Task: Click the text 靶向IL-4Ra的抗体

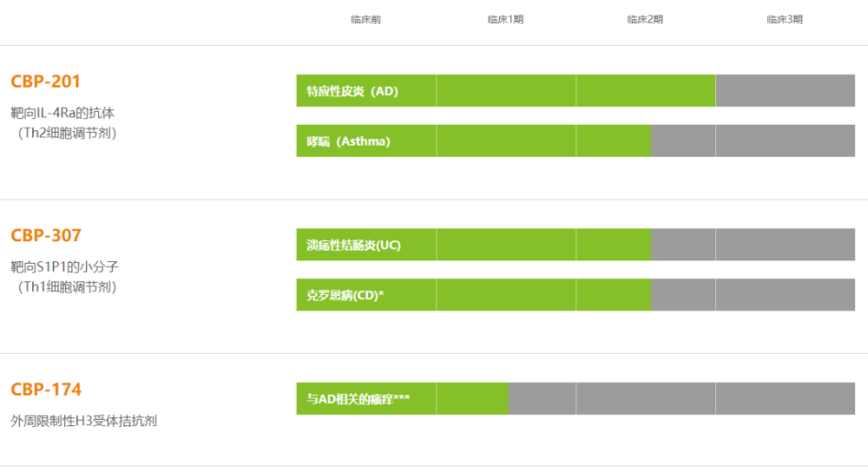Action: click(62, 113)
